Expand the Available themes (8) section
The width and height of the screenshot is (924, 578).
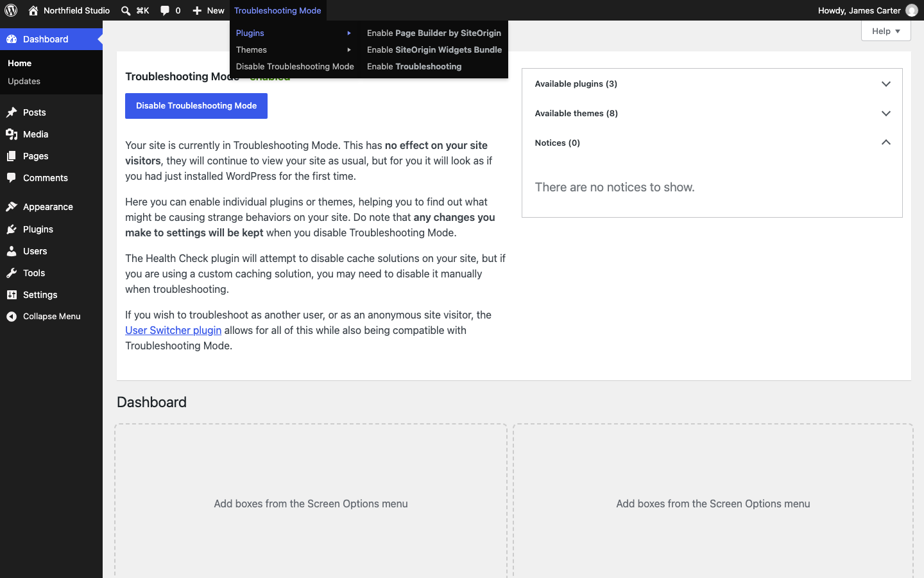click(x=712, y=114)
